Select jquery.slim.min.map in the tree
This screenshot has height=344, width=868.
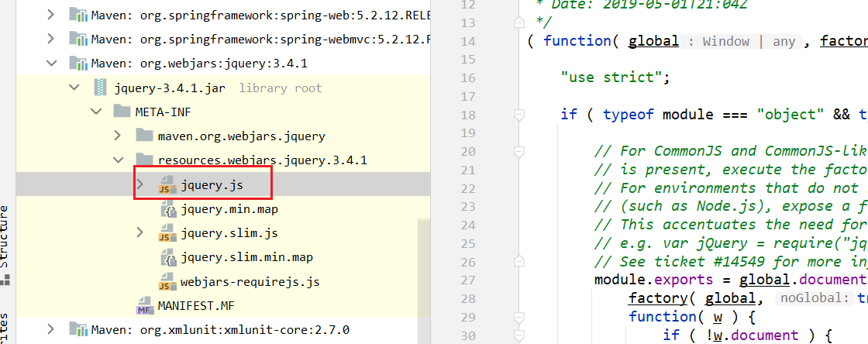tap(246, 257)
